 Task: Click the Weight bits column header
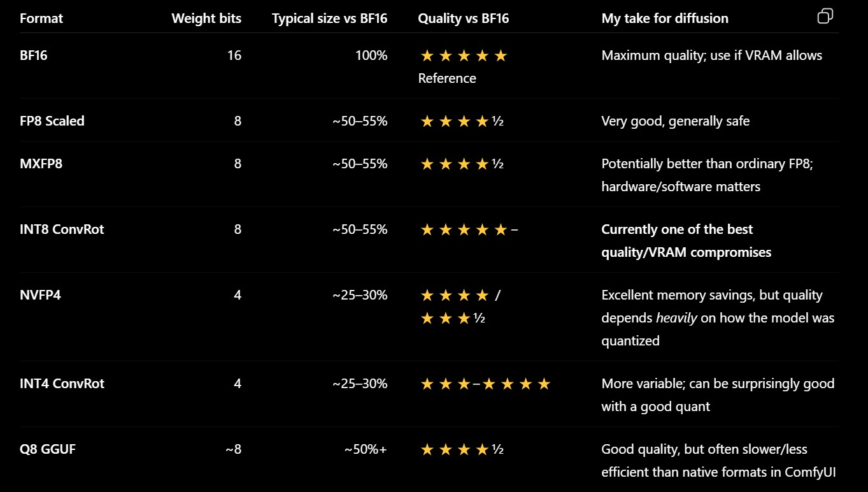[206, 18]
